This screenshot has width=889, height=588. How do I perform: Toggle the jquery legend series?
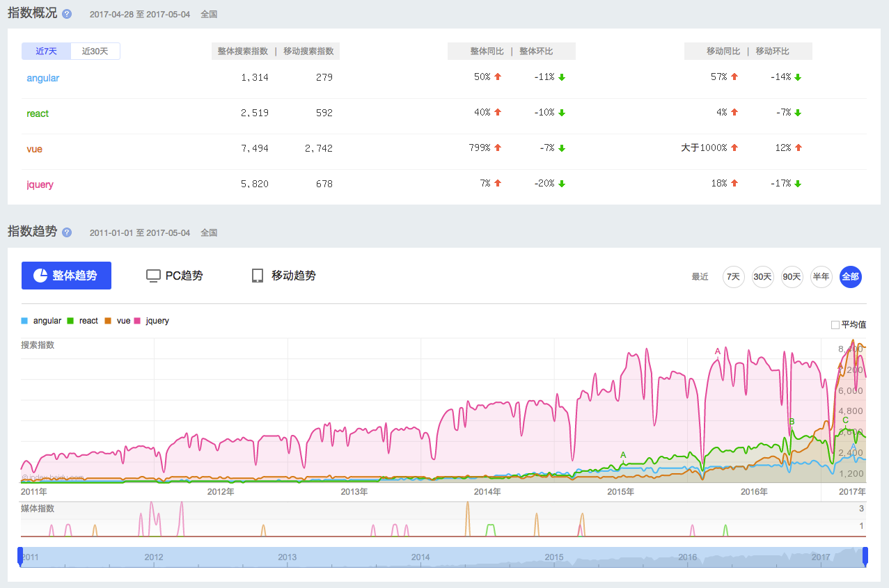tap(152, 321)
